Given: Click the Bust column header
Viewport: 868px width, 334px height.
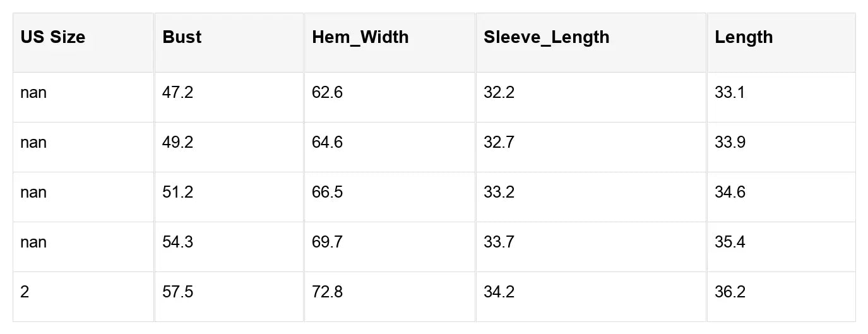Looking at the screenshot, I should point(182,37).
